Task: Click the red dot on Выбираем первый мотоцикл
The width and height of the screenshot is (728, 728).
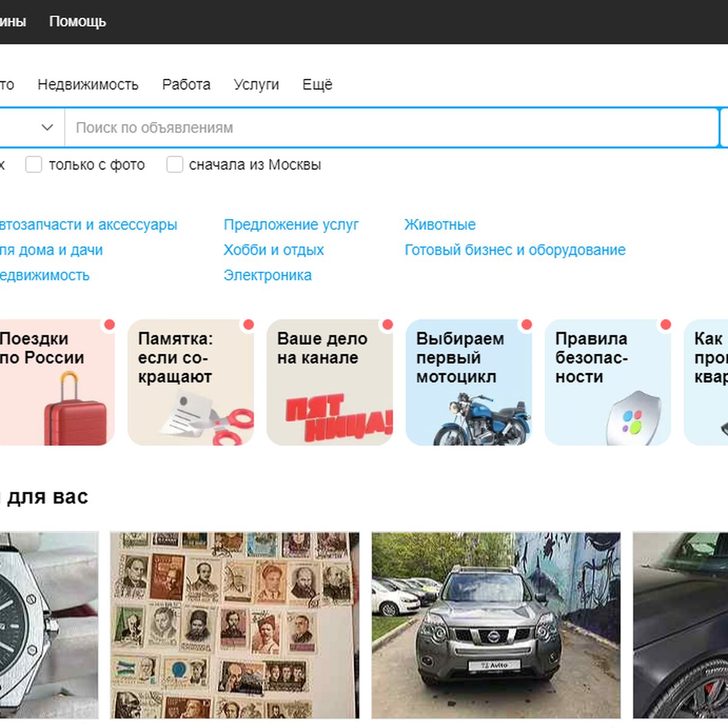Action: tap(527, 325)
